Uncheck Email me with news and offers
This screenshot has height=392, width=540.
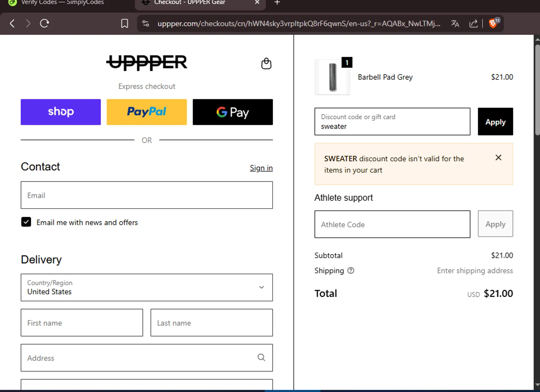(26, 222)
